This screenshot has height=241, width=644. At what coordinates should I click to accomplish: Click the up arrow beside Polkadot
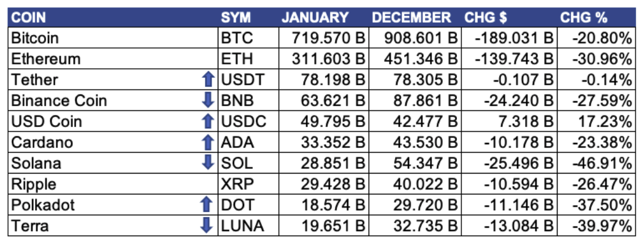click(x=209, y=204)
